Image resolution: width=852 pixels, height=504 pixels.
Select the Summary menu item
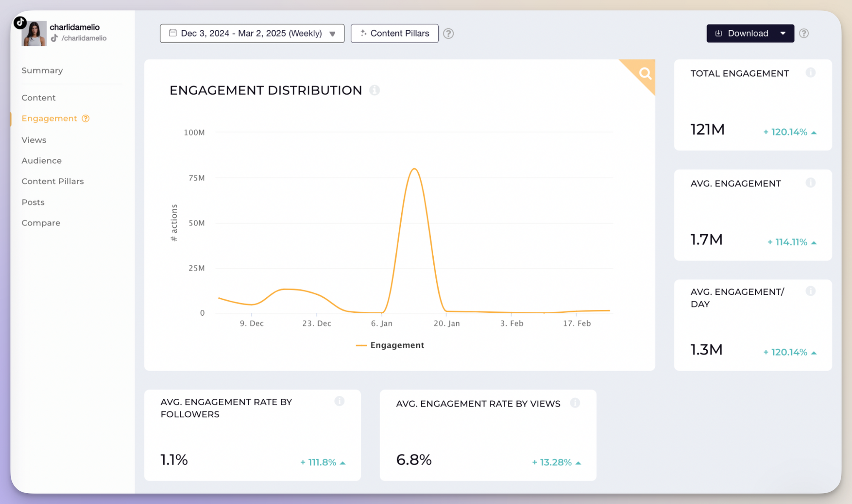(x=42, y=70)
